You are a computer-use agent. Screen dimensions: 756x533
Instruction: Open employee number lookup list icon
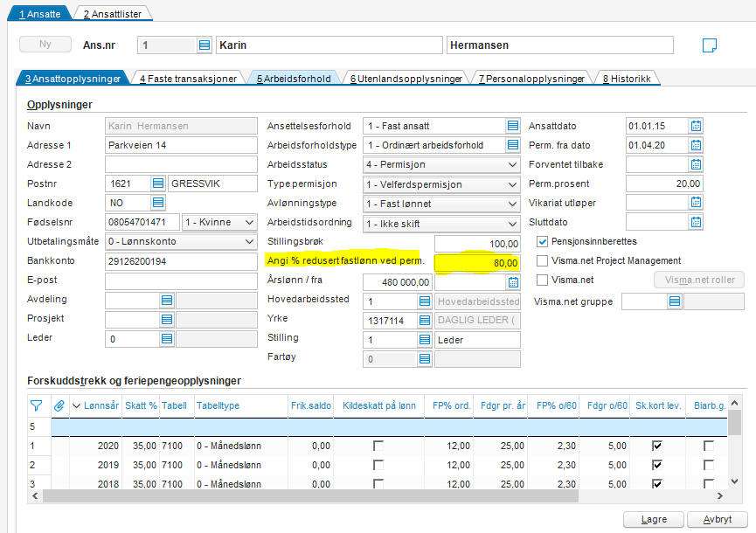(204, 45)
